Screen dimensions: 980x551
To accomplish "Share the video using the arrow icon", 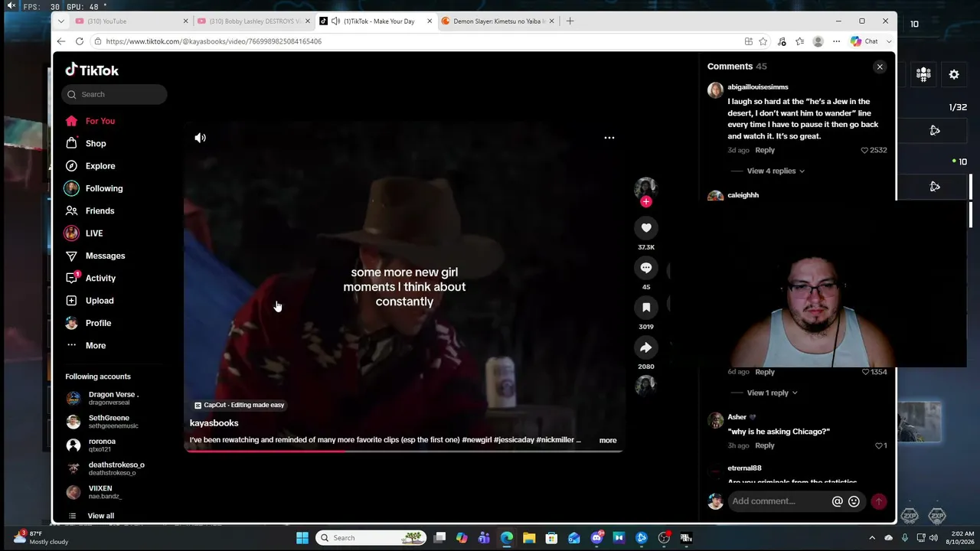I will pyautogui.click(x=646, y=347).
